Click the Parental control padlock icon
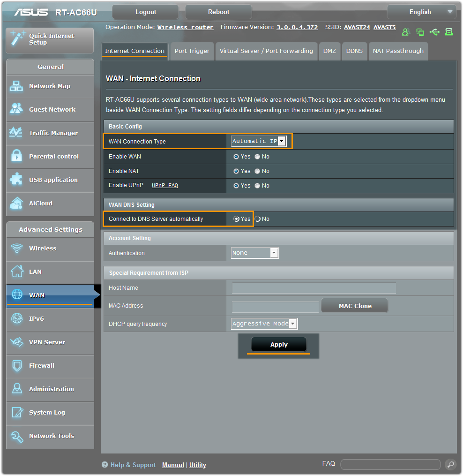This screenshot has height=476, width=463. (x=17, y=156)
